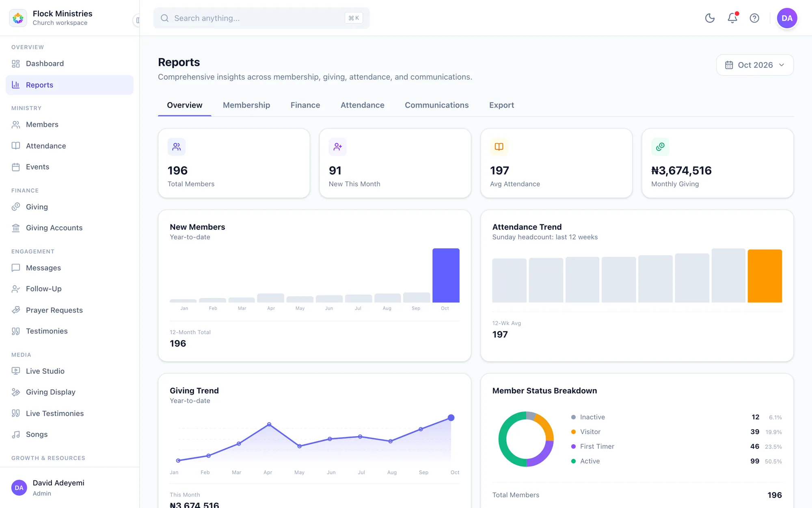The height and width of the screenshot is (508, 812).
Task: Open notifications bell
Action: [x=732, y=18]
